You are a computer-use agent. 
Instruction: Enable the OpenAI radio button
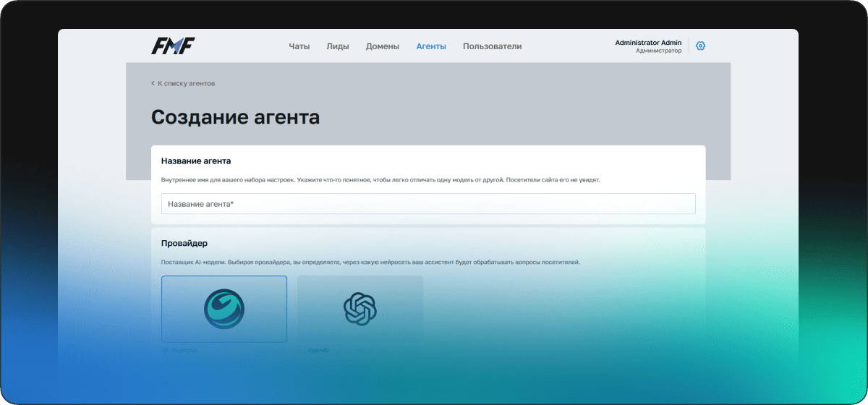click(x=301, y=350)
